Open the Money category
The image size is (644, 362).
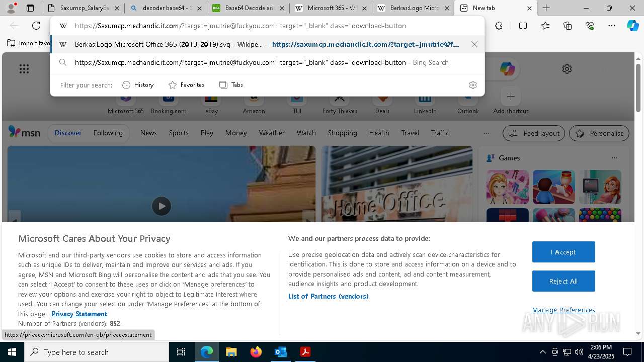coord(236,133)
